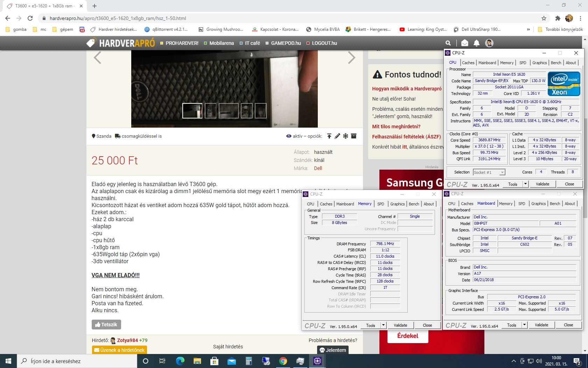Open the Chrome extensions puzzle icon
This screenshot has height=368, width=588.
tap(558, 18)
